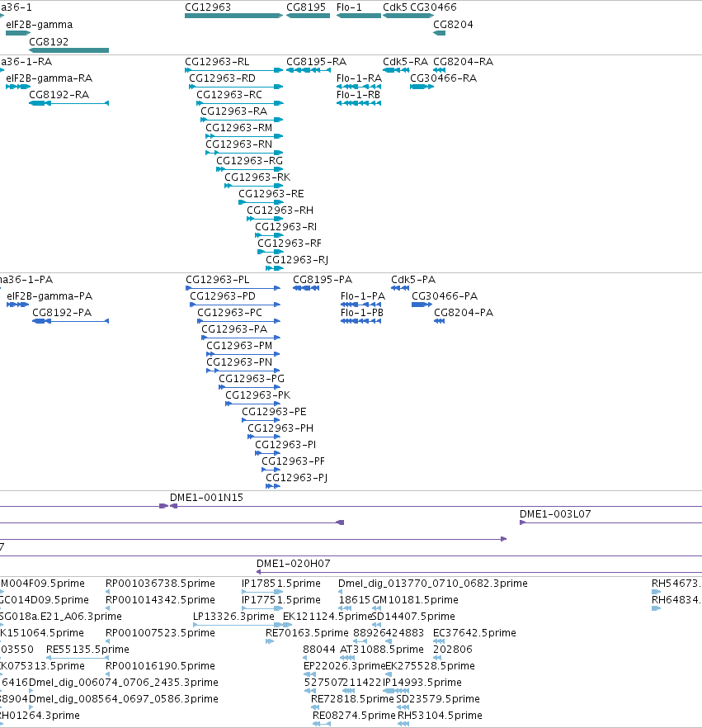The height and width of the screenshot is (728, 702).
Task: Click the CG12963-RF transcript label
Action: coord(289,243)
